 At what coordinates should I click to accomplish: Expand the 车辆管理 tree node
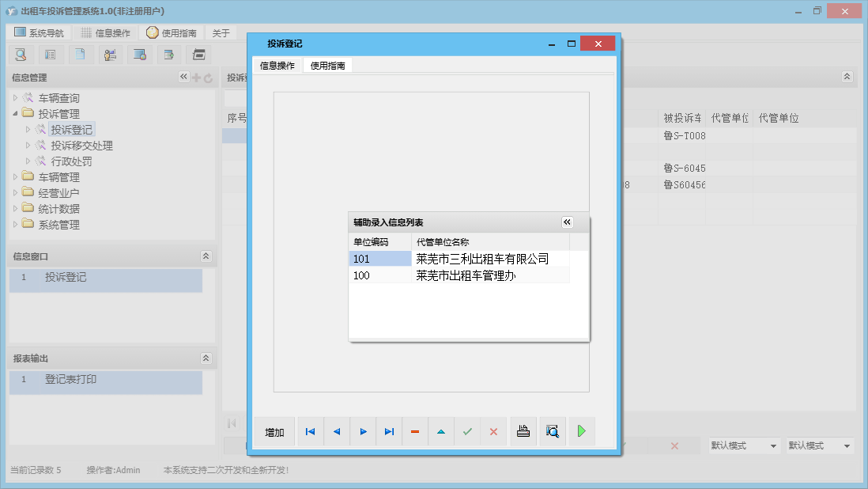pos(16,177)
